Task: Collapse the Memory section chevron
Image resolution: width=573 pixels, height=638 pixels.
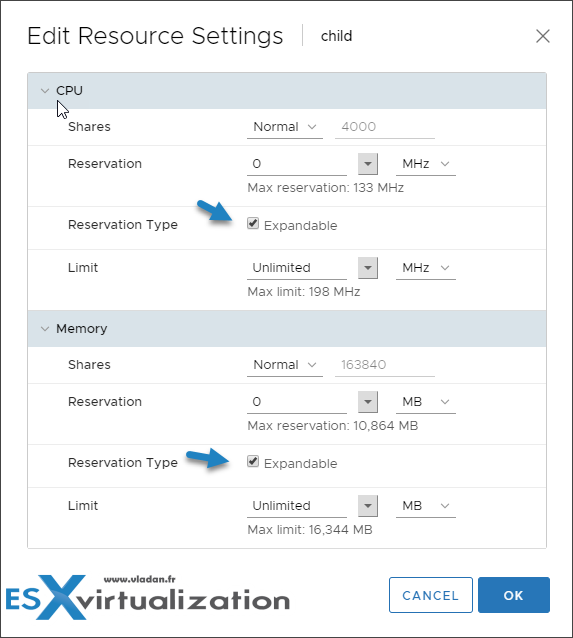Action: coord(45,328)
